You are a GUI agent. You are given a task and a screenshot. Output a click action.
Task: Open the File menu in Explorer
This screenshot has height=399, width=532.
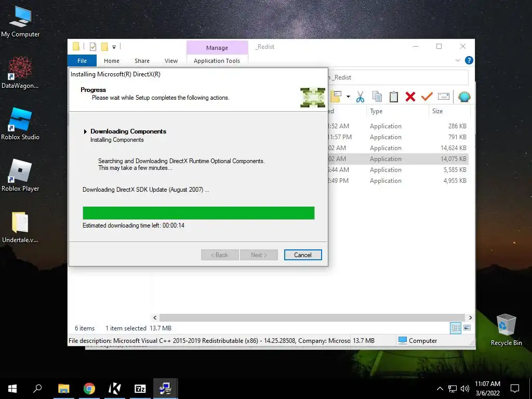point(82,61)
